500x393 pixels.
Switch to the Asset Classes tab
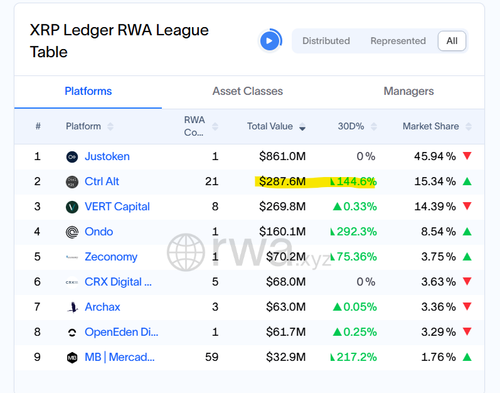coord(248,91)
